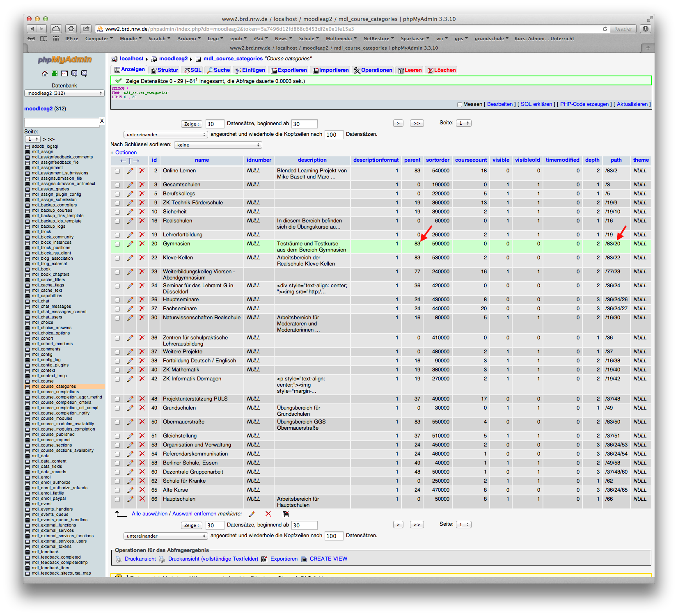Check the Online Lernen row checkbox

tap(117, 171)
